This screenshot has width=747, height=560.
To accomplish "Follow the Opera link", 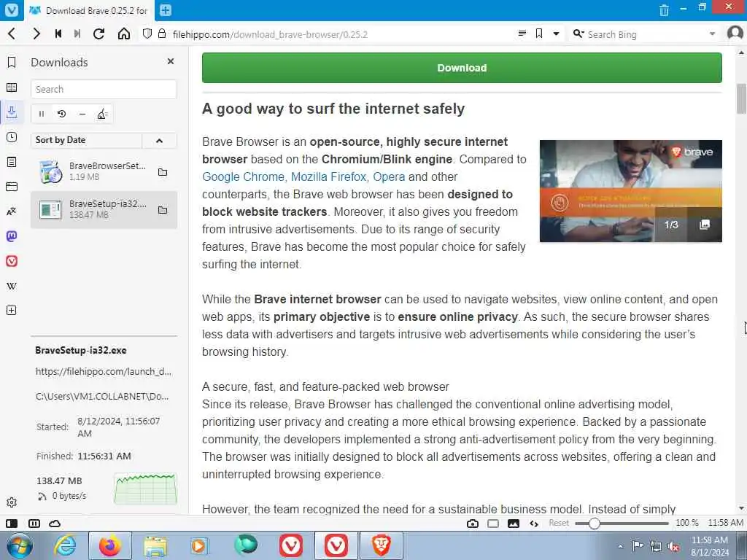I will 388,176.
